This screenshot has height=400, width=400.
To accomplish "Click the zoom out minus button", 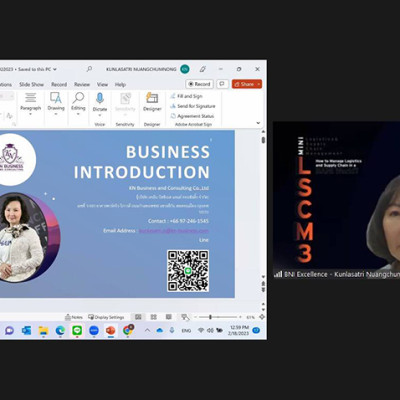I will 196,317.
